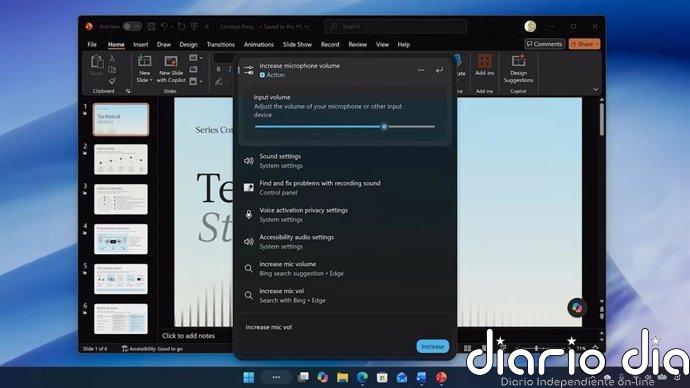Copy selection with the Copy icon
This screenshot has width=690, height=388.
112,70
